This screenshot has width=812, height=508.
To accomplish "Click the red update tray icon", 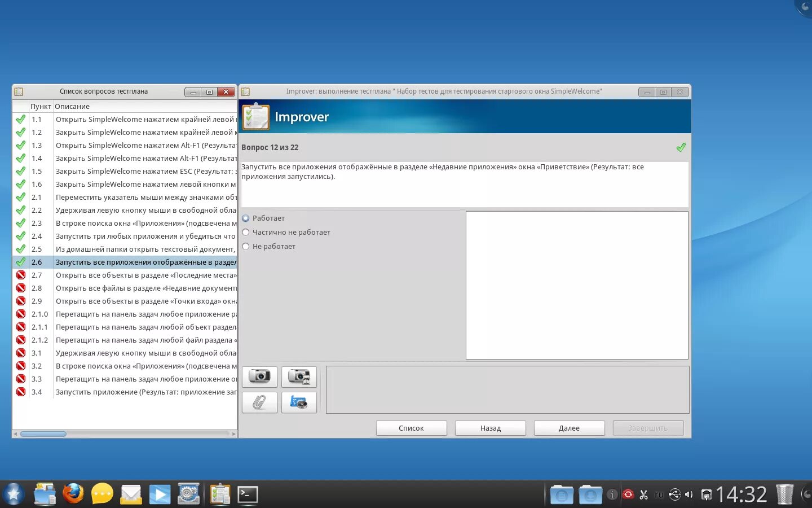I will pos(628,495).
